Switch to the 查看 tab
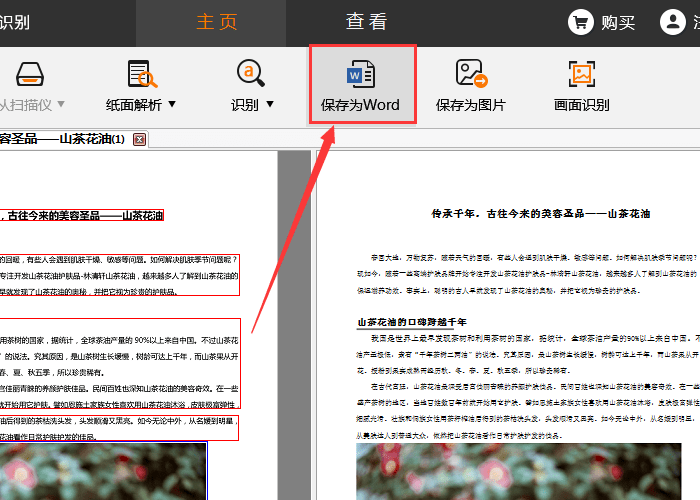Viewport: 700px width, 500px height. click(367, 22)
